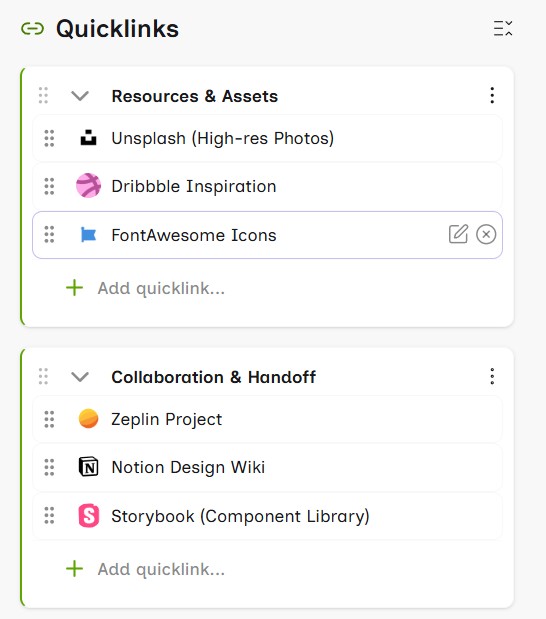Click the Storybook pink S icon

(89, 516)
